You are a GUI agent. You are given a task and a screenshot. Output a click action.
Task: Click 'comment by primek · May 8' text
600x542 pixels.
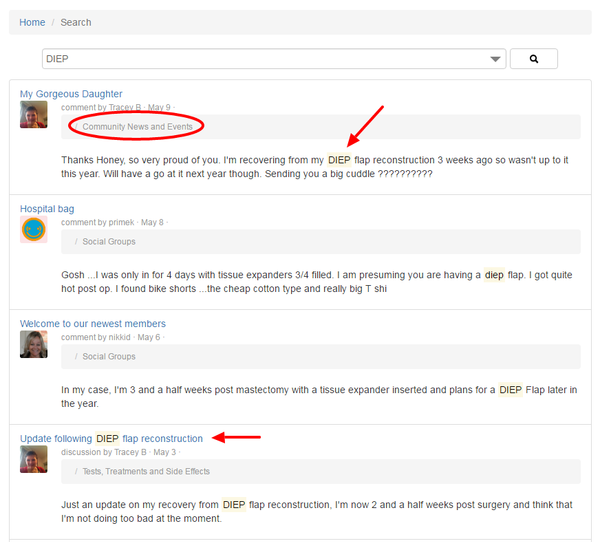click(x=112, y=222)
